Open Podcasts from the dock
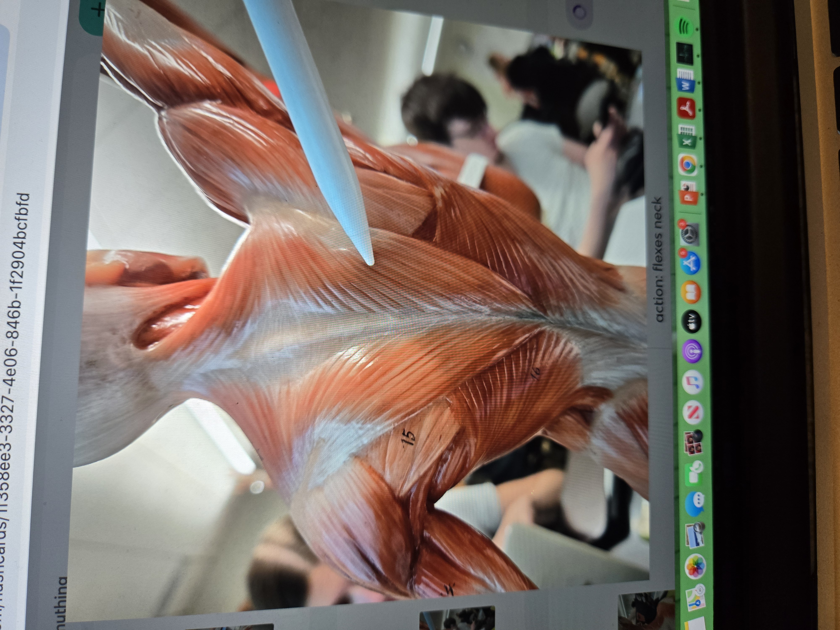This screenshot has width=840, height=630. 692,351
